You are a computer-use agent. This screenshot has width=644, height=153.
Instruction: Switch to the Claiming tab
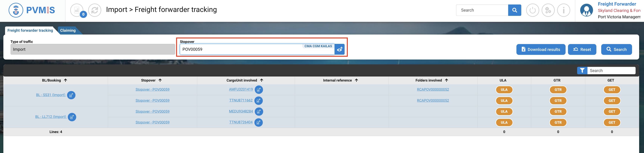(x=68, y=30)
